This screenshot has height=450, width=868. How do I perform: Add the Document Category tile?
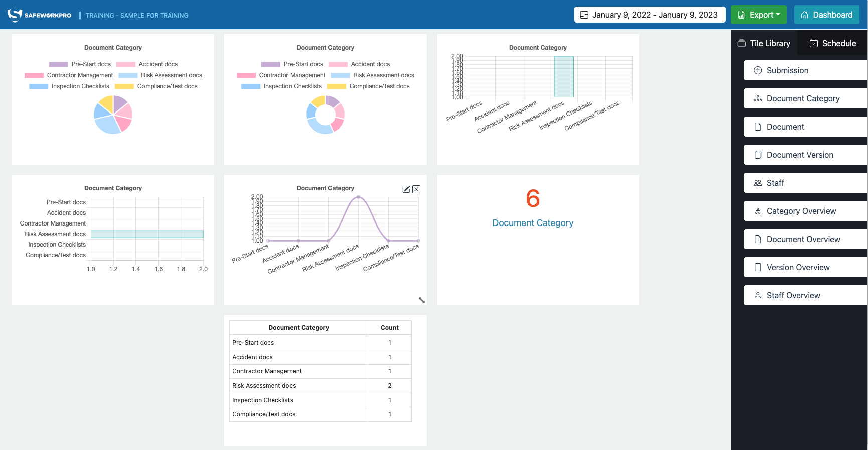point(805,98)
